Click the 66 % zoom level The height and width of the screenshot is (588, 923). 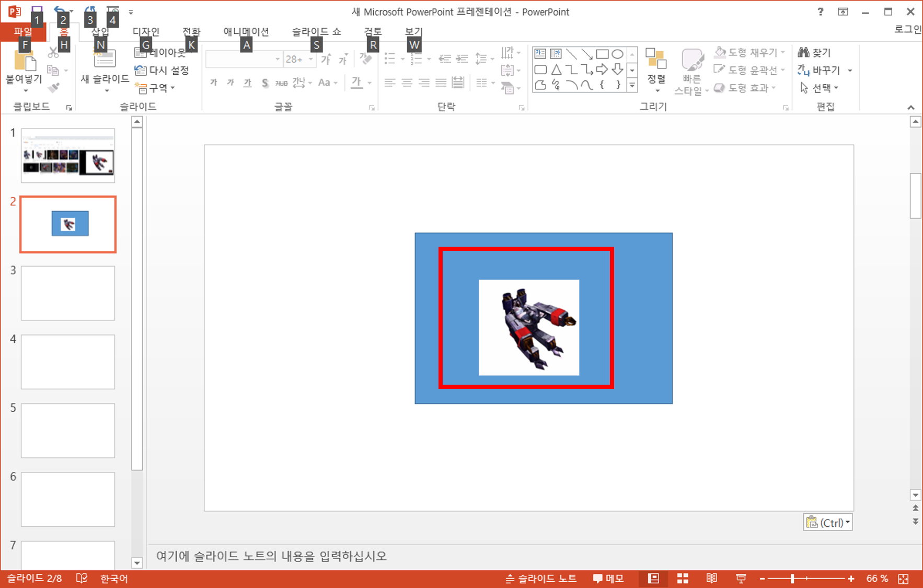[x=877, y=579]
